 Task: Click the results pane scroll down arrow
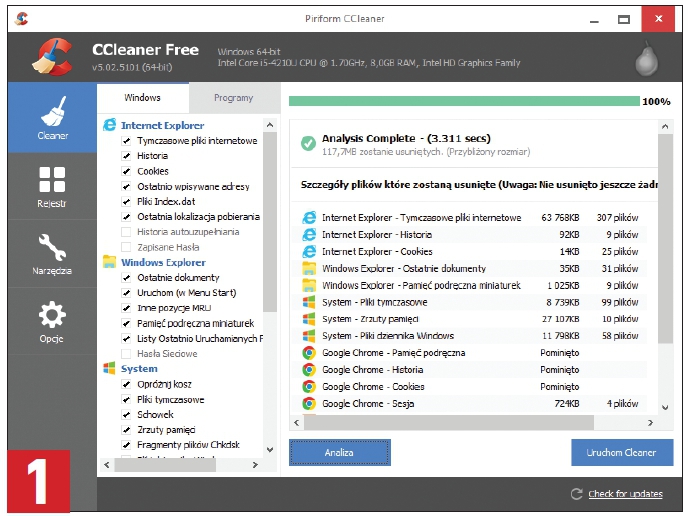[x=665, y=408]
